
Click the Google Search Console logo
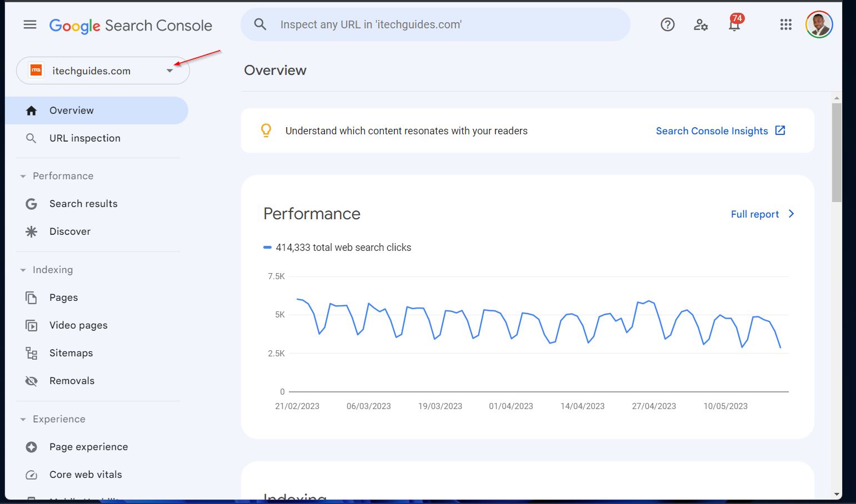coord(131,26)
